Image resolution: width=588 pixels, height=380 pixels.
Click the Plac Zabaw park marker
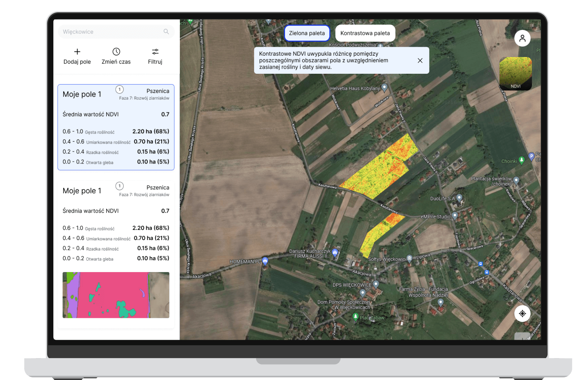point(356,316)
